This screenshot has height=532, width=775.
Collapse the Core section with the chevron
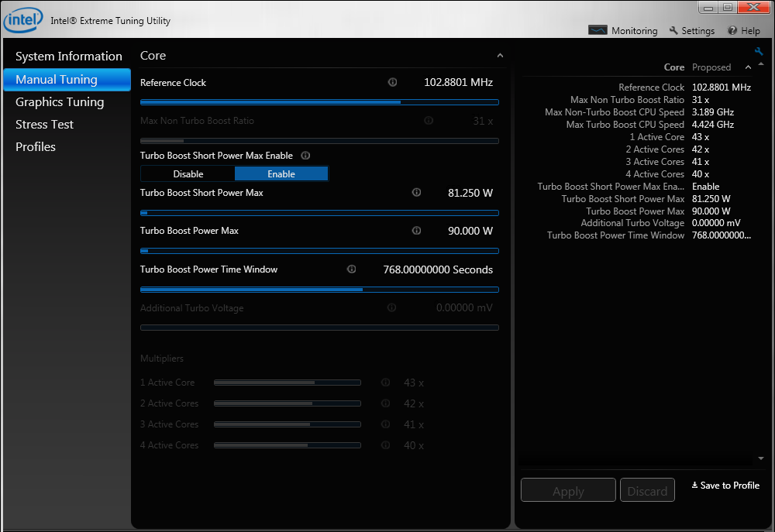500,56
